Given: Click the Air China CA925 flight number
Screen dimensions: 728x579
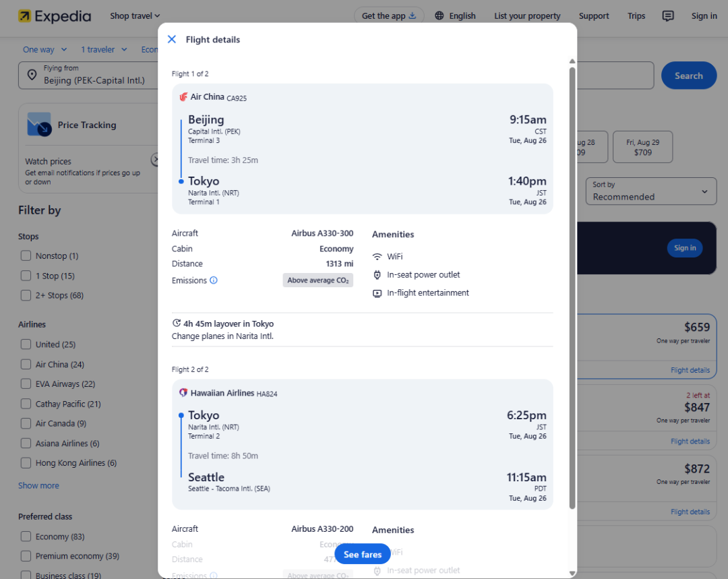Looking at the screenshot, I should pyautogui.click(x=237, y=98).
